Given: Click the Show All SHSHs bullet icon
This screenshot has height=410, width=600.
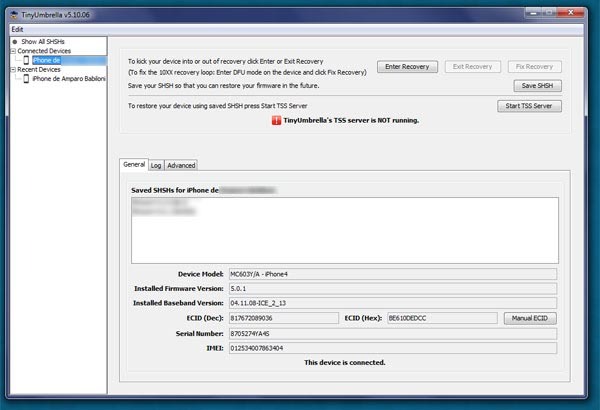Looking at the screenshot, I should point(15,41).
